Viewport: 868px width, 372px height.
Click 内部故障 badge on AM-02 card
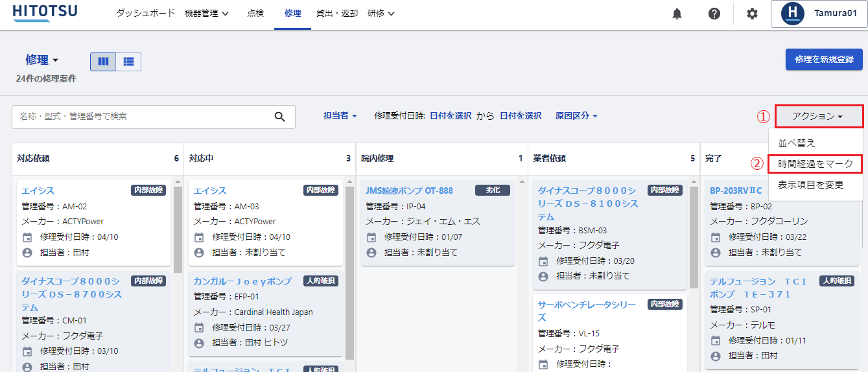click(x=148, y=191)
